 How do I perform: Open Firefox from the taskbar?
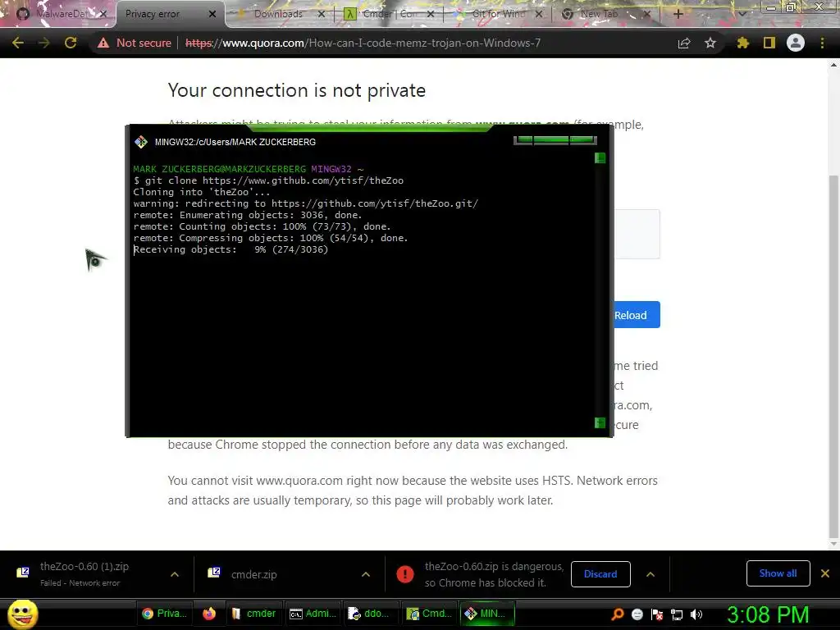point(209,614)
